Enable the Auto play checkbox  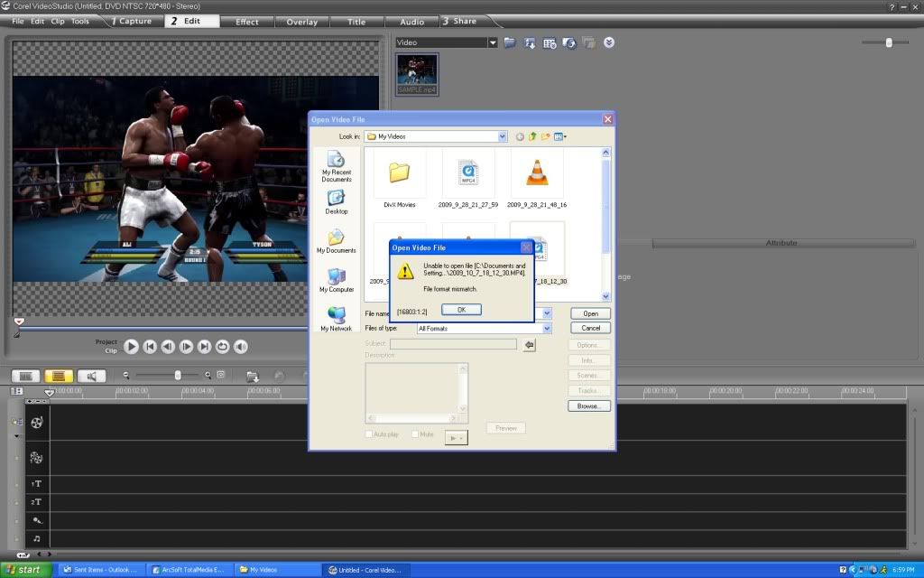pyautogui.click(x=369, y=434)
